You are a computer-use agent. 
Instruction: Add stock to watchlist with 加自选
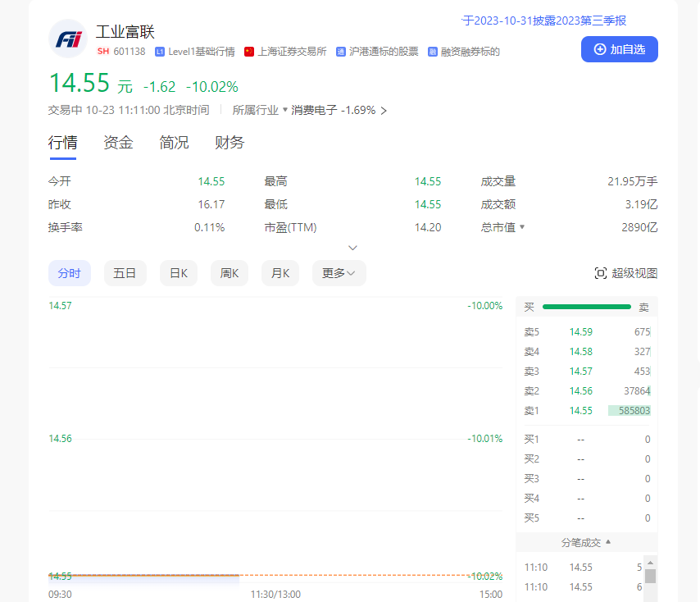tap(619, 49)
